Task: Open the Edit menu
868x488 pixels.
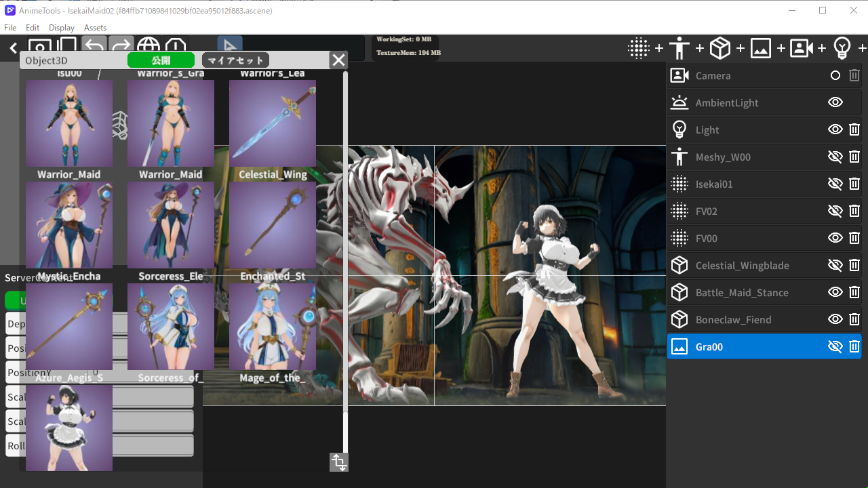Action: point(33,28)
